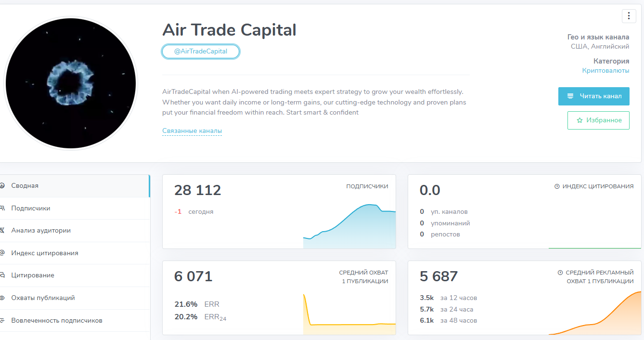
Task: Click the Цитирование sidebar icon
Action: click(x=2, y=275)
